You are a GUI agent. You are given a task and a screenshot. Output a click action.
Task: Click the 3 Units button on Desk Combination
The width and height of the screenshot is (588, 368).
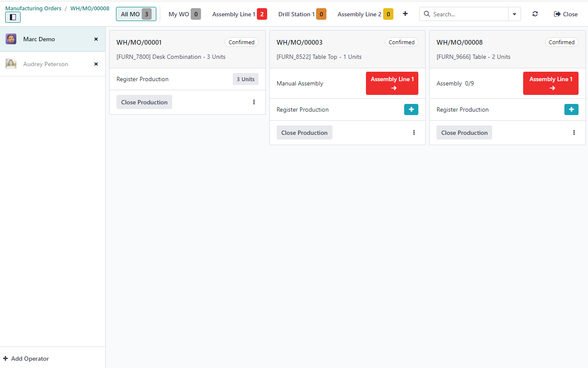pyautogui.click(x=245, y=79)
